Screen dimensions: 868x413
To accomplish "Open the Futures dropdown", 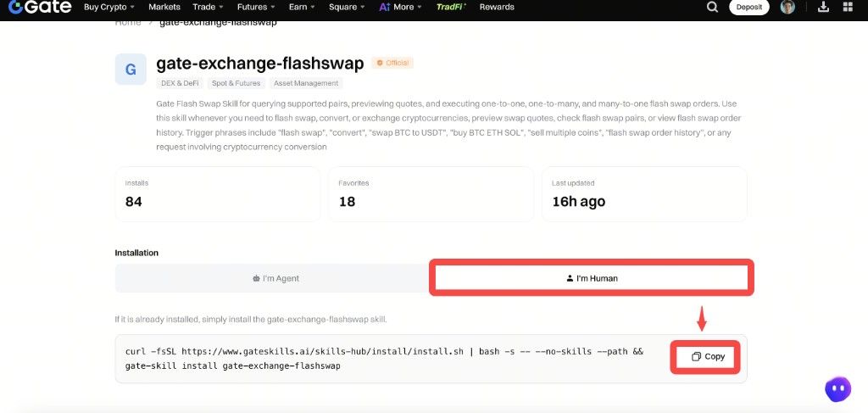I will [256, 7].
